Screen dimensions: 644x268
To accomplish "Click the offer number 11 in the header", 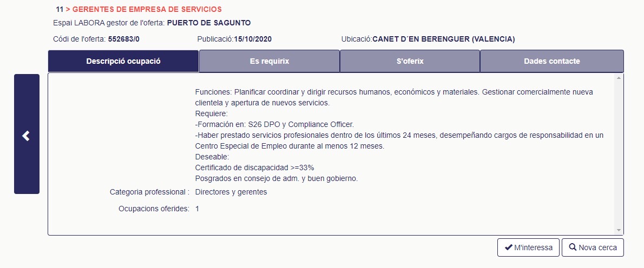I will click(60, 9).
